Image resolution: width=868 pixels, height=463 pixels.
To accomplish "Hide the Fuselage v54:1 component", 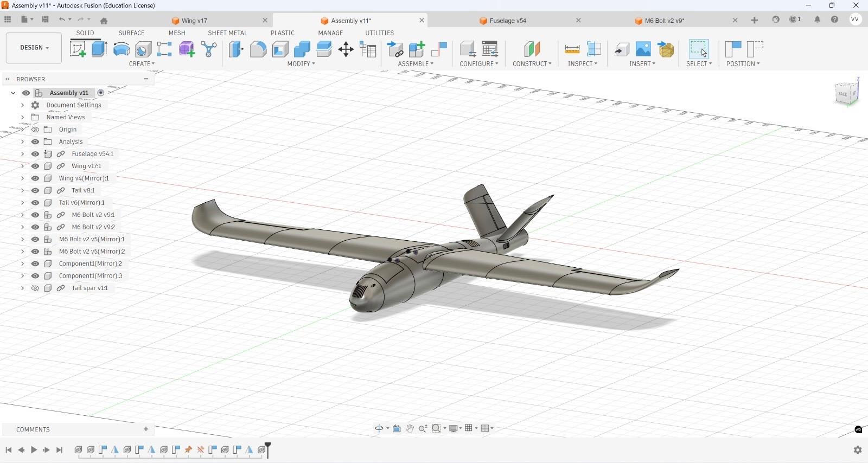I will click(35, 154).
